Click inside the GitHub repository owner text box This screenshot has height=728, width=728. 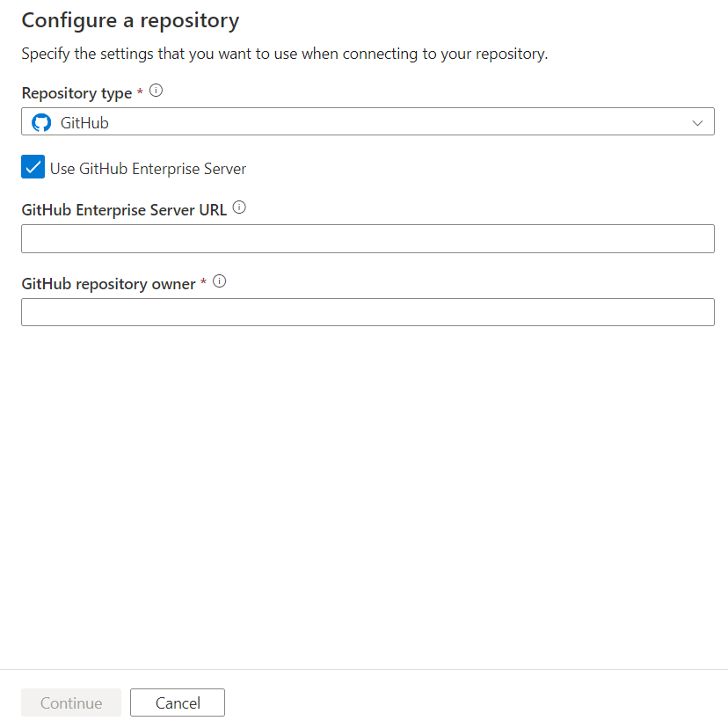tap(368, 312)
